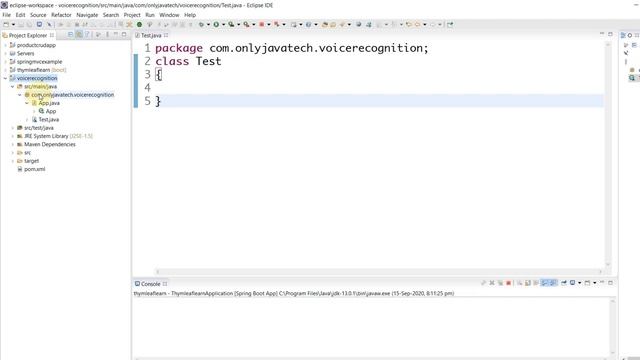Click the Remove Launch X icon in Console

pyautogui.click(x=492, y=283)
